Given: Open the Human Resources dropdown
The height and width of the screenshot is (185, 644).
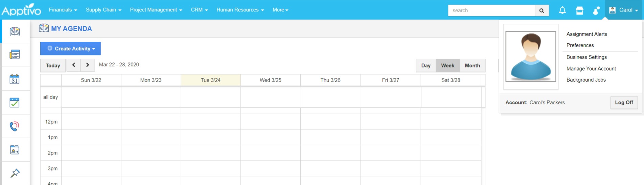Looking at the screenshot, I should click(x=240, y=10).
